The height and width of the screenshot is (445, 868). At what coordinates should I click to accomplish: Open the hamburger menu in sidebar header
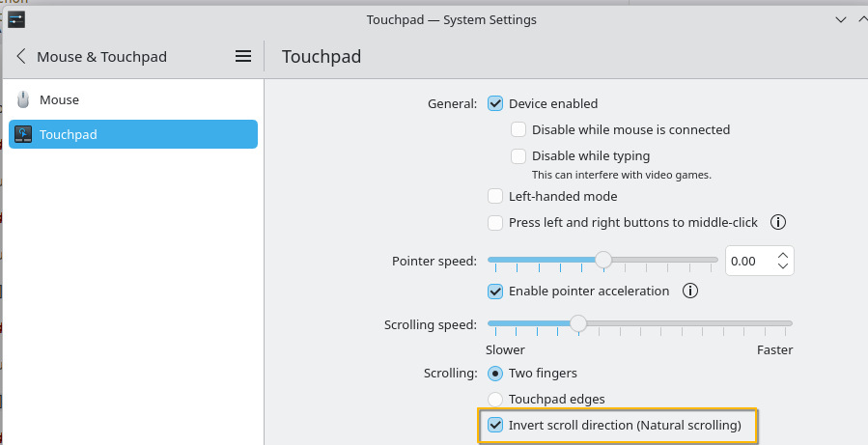pos(243,57)
